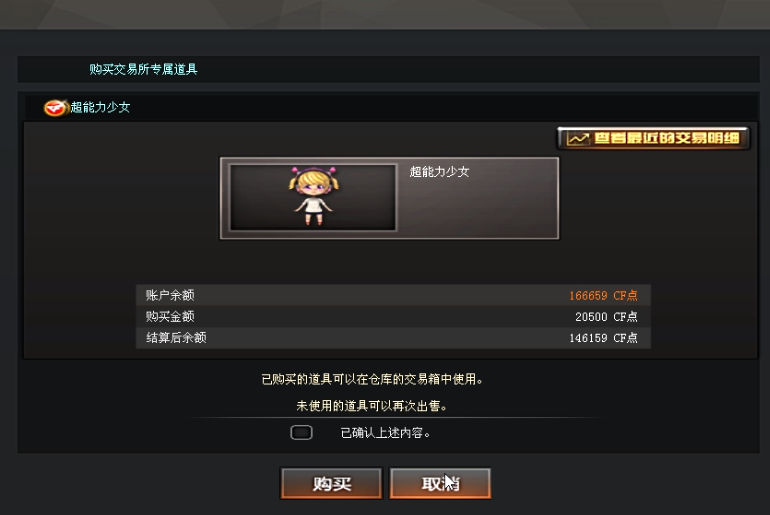Click the 已确认上述内容 label text
Image resolution: width=770 pixels, height=515 pixels.
click(x=385, y=433)
